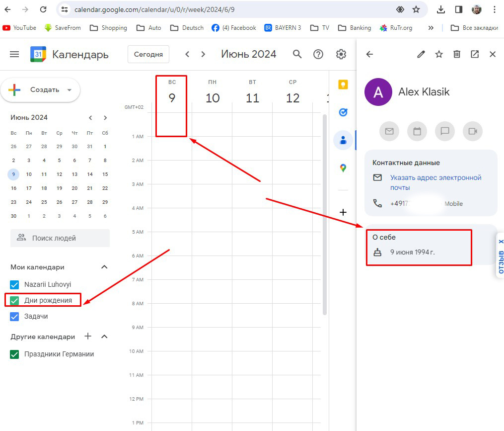Open browser downloads
Image resolution: width=504 pixels, height=431 pixels.
[x=441, y=9]
